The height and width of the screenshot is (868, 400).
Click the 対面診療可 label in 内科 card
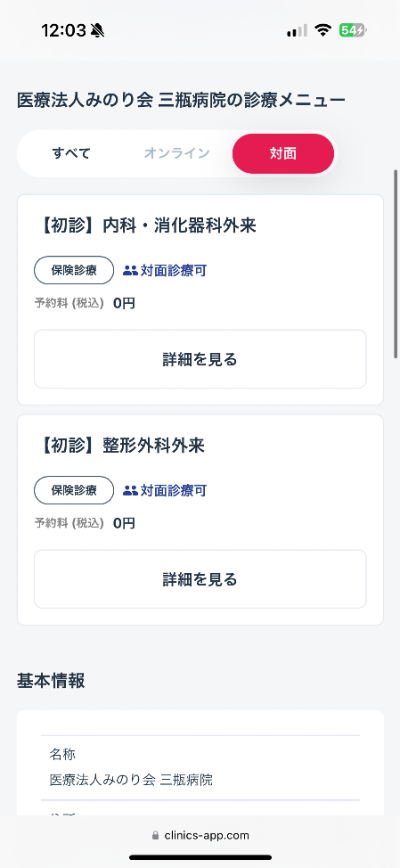[173, 271]
